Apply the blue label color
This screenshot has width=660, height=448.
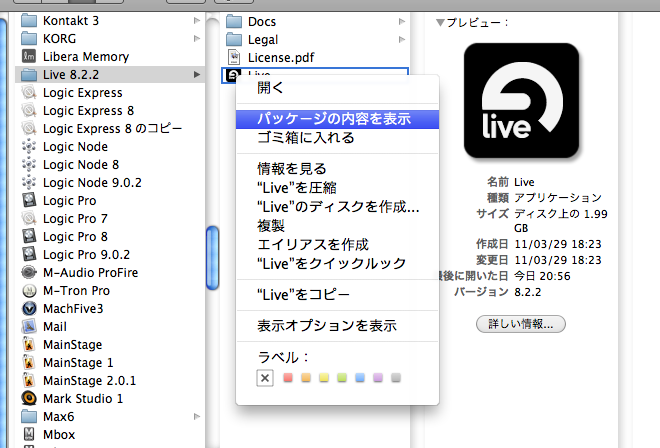click(360, 377)
